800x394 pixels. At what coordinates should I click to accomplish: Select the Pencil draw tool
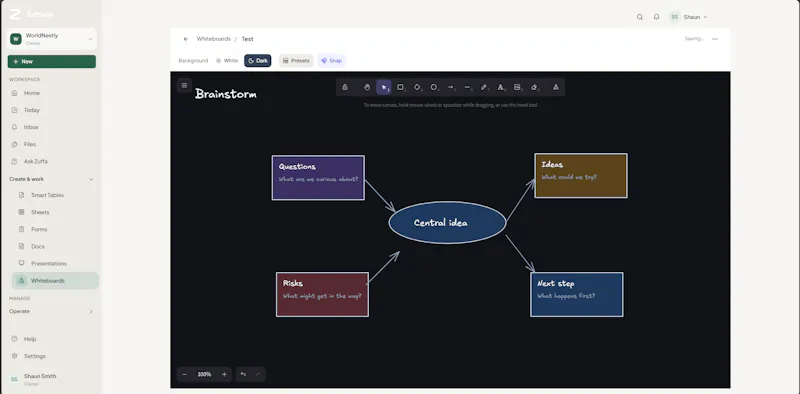point(484,87)
